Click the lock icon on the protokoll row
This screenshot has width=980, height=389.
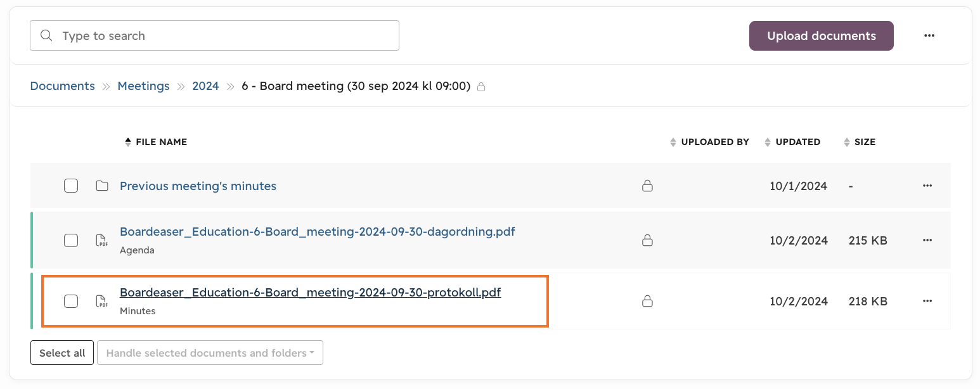point(647,301)
